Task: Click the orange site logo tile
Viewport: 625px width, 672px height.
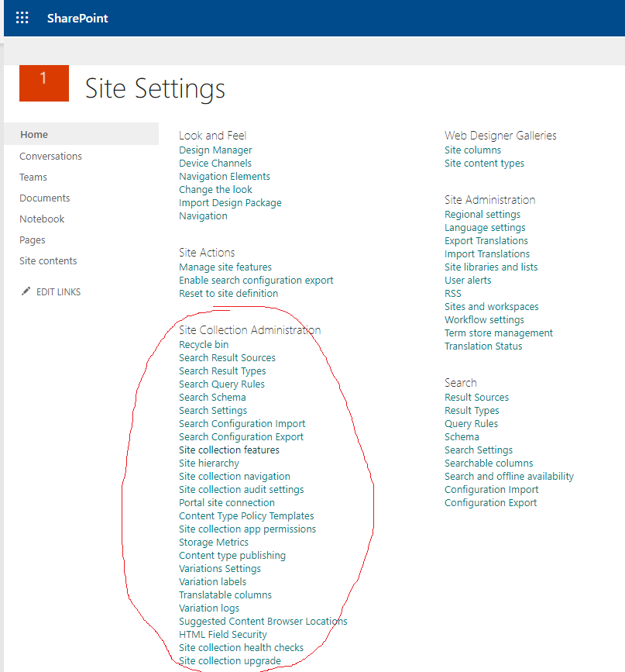Action: 44,83
